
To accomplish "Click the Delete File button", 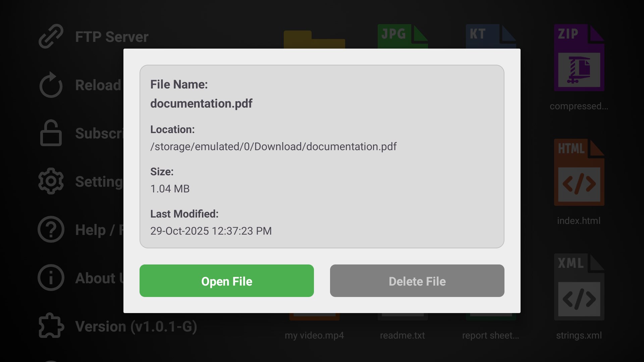I will (417, 281).
